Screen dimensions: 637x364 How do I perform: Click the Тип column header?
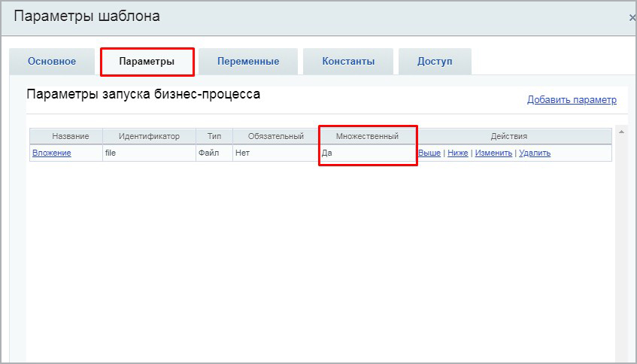214,136
